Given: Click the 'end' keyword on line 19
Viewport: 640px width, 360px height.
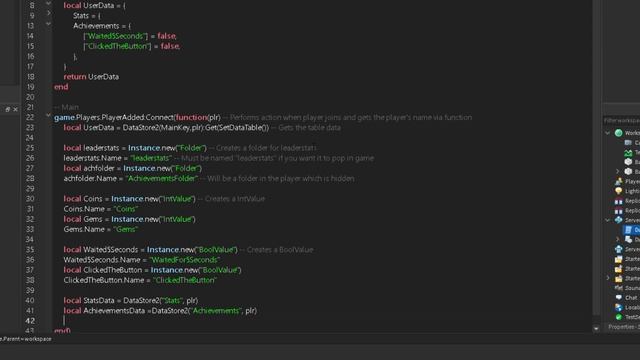Looking at the screenshot, I should click(61, 87).
